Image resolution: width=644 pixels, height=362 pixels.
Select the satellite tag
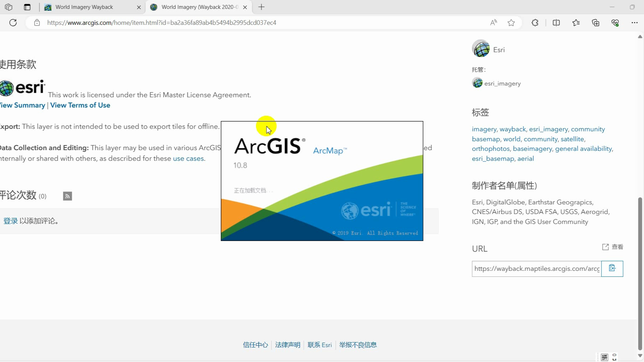coord(572,139)
